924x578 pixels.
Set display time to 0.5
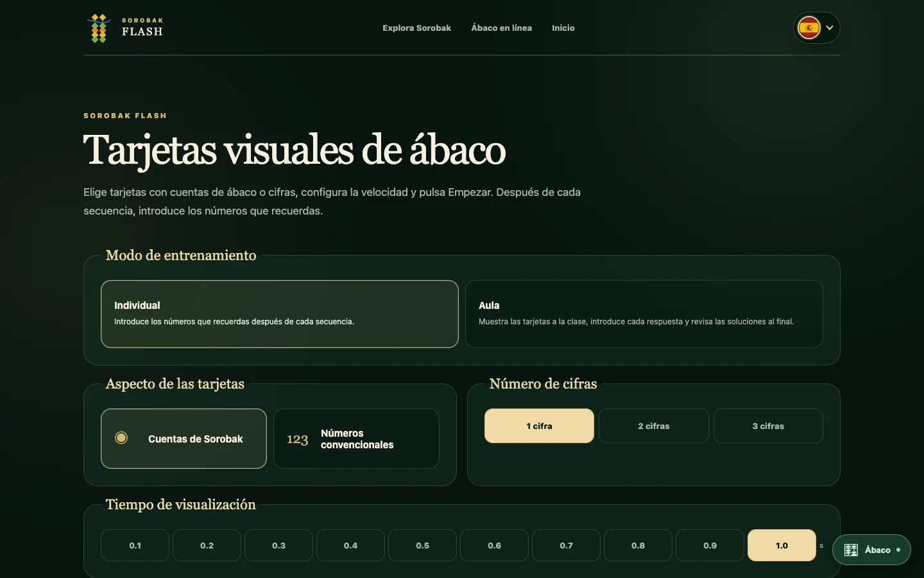pyautogui.click(x=422, y=545)
